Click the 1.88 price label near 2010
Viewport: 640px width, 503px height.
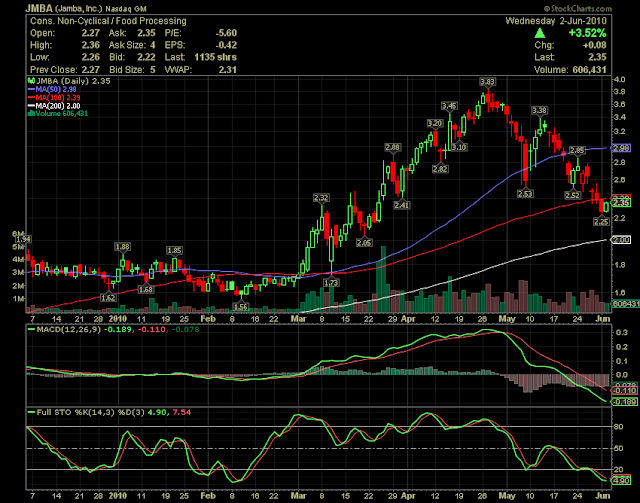(122, 247)
